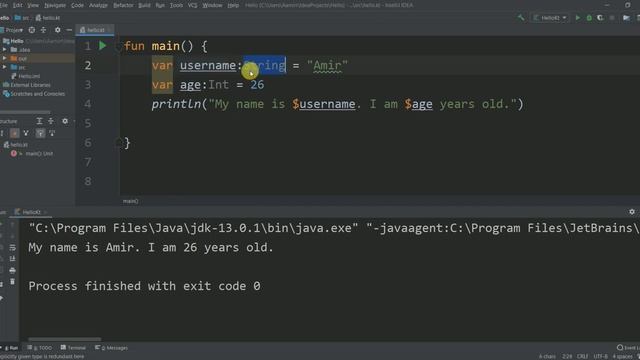Screen dimensions: 640x360
Task: Click hello.kt in the navigation breadcrumb
Action: [48, 18]
